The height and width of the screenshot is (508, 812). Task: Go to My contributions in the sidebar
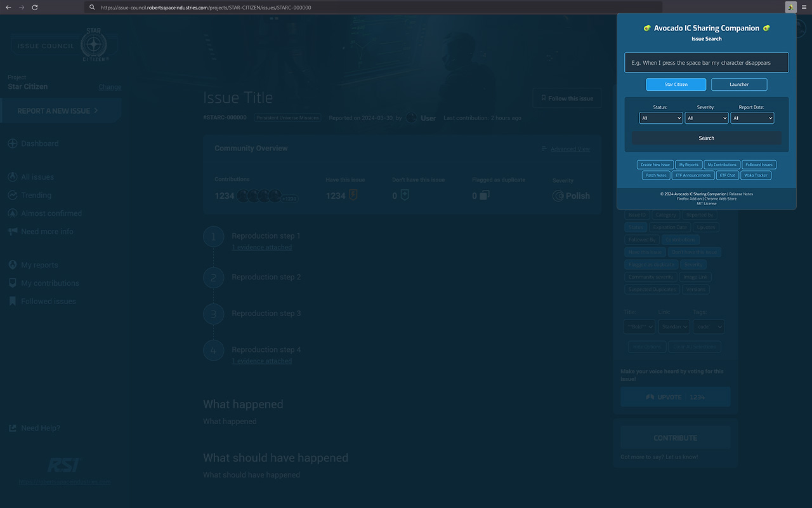pyautogui.click(x=49, y=283)
